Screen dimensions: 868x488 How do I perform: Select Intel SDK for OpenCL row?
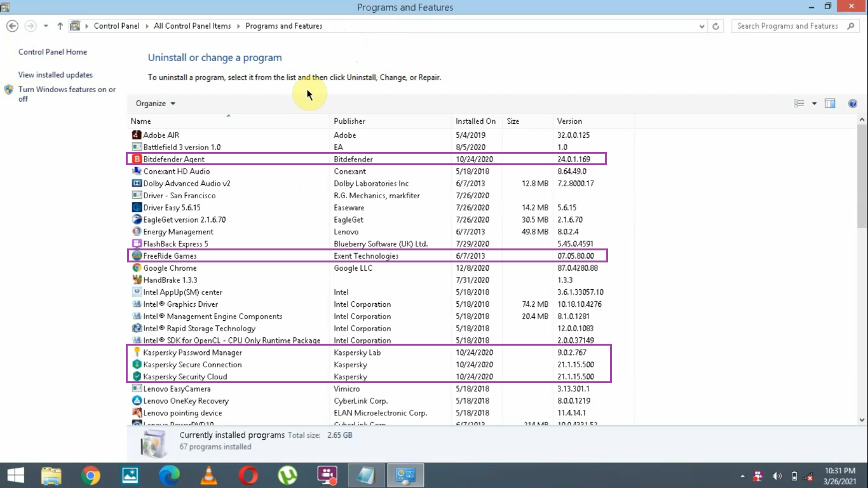381,341
